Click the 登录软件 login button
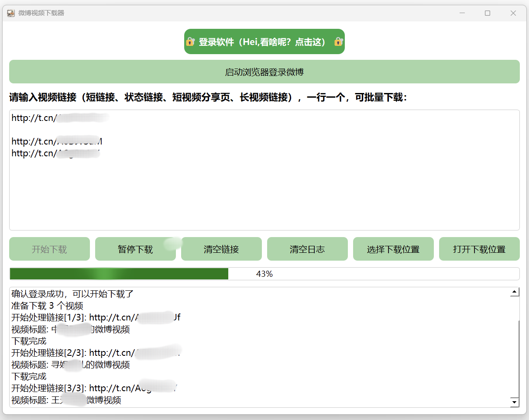This screenshot has height=420, width=529. tap(264, 41)
